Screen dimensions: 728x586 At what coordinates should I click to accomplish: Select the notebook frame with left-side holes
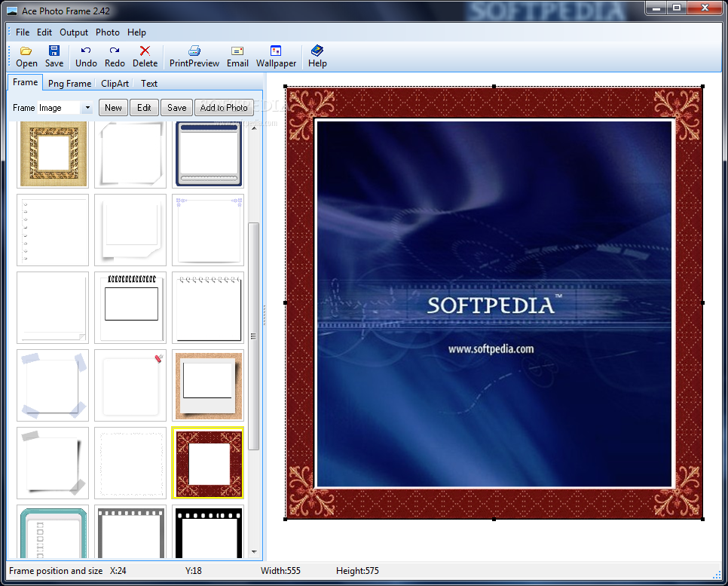click(53, 230)
